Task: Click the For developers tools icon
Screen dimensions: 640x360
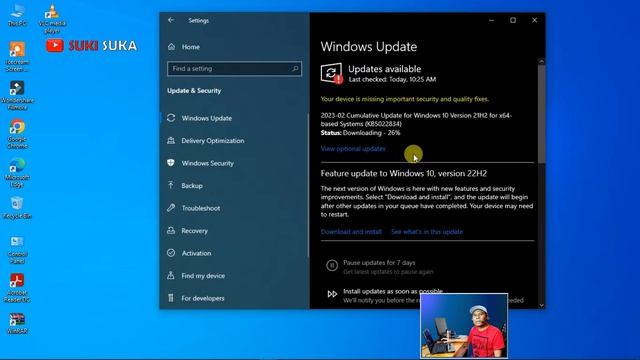Action: coord(171,298)
